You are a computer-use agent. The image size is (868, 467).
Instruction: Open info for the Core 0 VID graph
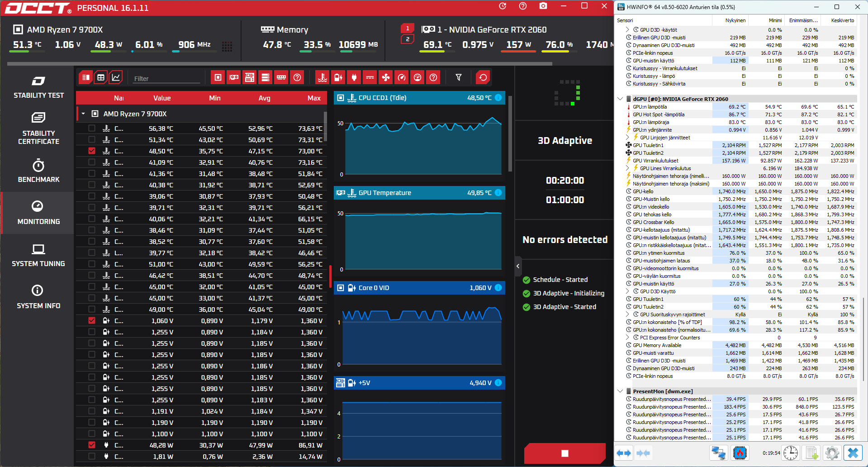(x=498, y=288)
